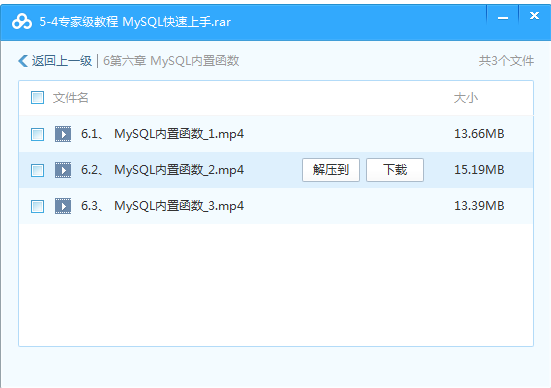Check the box for 6.1 MySQL内置函数_1.mp4
Viewport: 551px width, 388px height.
(37, 134)
